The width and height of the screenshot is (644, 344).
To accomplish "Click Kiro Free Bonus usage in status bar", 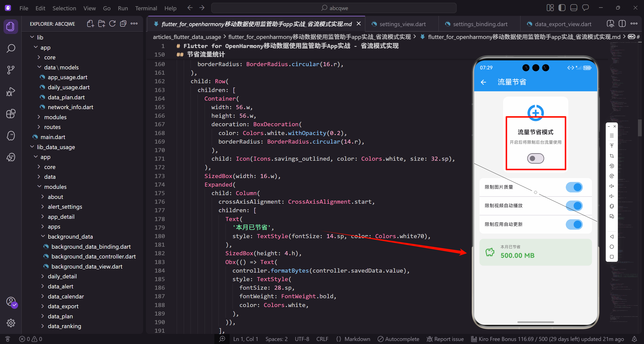I will coord(547,339).
